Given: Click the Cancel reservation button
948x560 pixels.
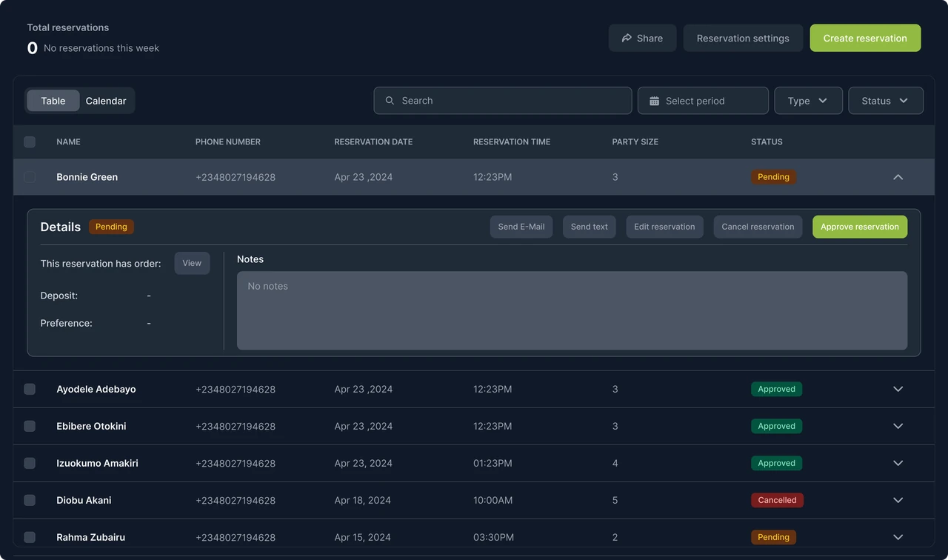Looking at the screenshot, I should (758, 227).
